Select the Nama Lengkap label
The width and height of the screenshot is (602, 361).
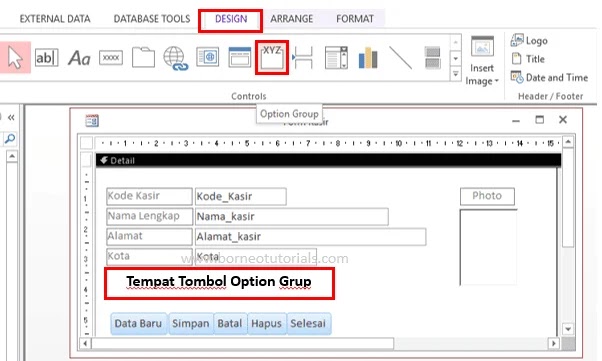click(149, 217)
